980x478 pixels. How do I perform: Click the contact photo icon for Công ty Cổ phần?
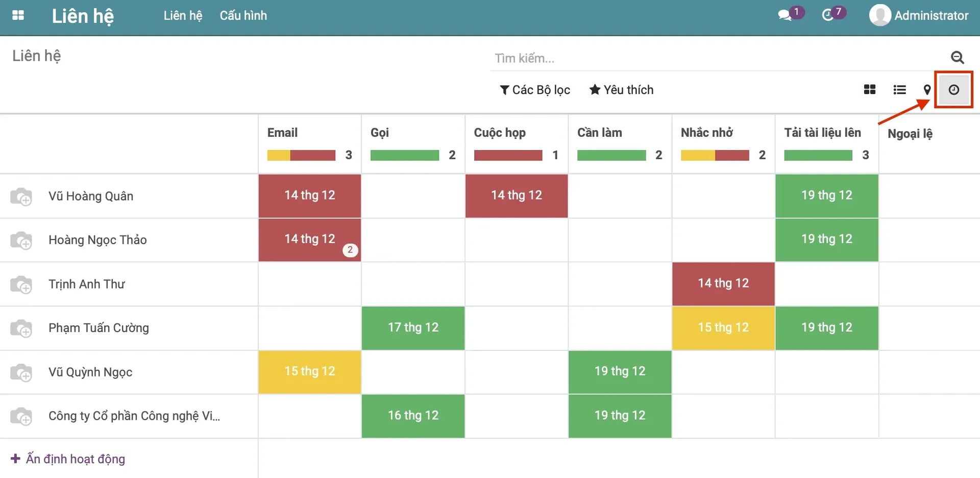click(21, 417)
